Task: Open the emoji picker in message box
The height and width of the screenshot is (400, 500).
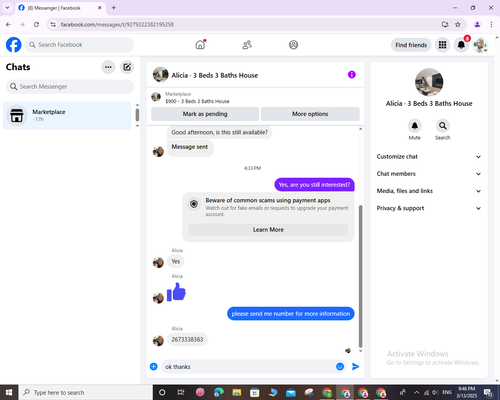Action: (340, 367)
